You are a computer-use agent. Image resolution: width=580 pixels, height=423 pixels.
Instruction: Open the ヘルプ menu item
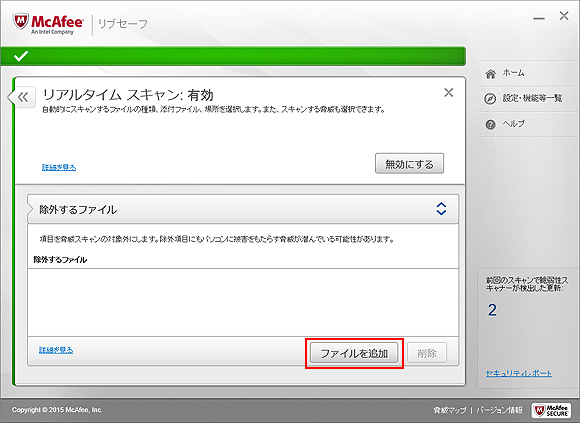tap(513, 123)
